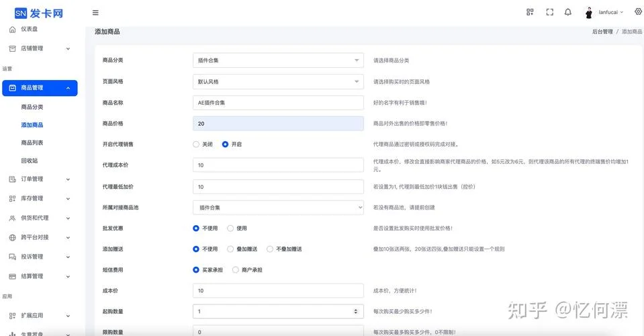Image resolution: width=644 pixels, height=336 pixels.
Task: Select 不叠加赠送 option
Action: pyautogui.click(x=270, y=249)
